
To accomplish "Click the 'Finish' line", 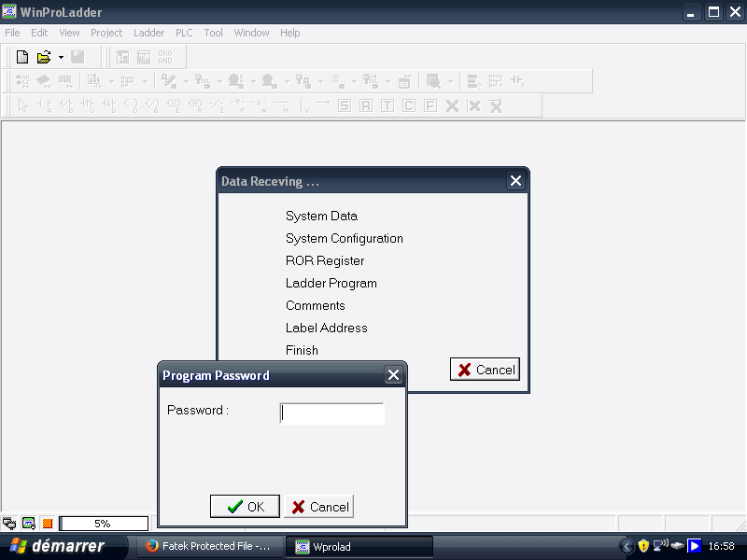I will tap(302, 351).
